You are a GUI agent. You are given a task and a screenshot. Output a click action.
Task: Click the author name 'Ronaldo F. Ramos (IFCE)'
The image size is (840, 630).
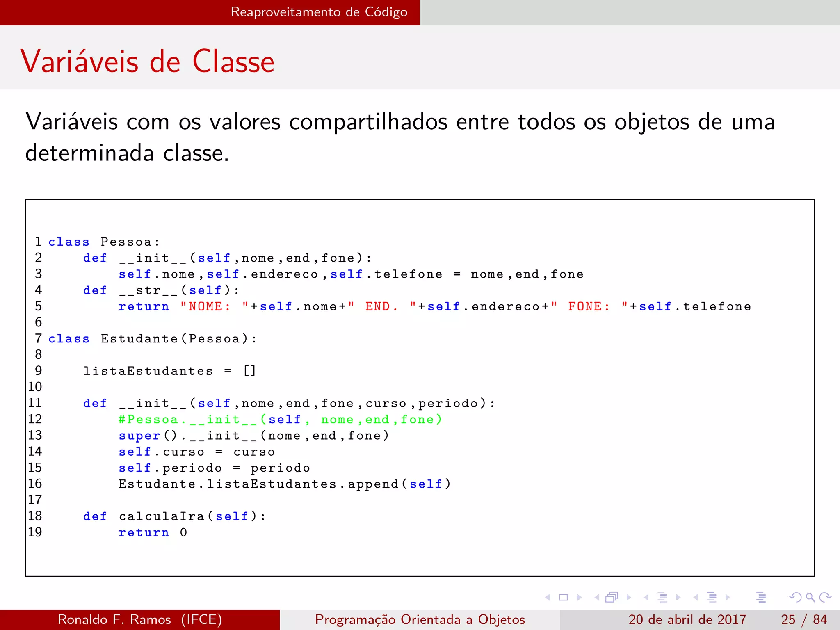tap(140, 619)
